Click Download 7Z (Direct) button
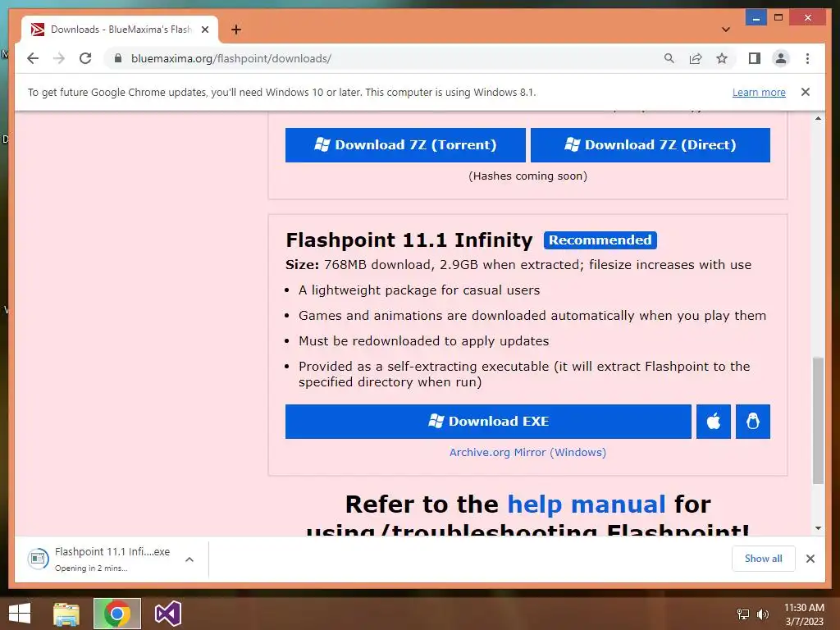This screenshot has width=840, height=630. [651, 144]
